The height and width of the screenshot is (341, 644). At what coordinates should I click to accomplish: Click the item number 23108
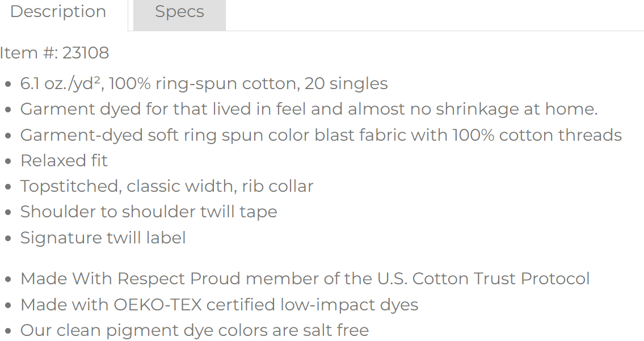click(85, 53)
